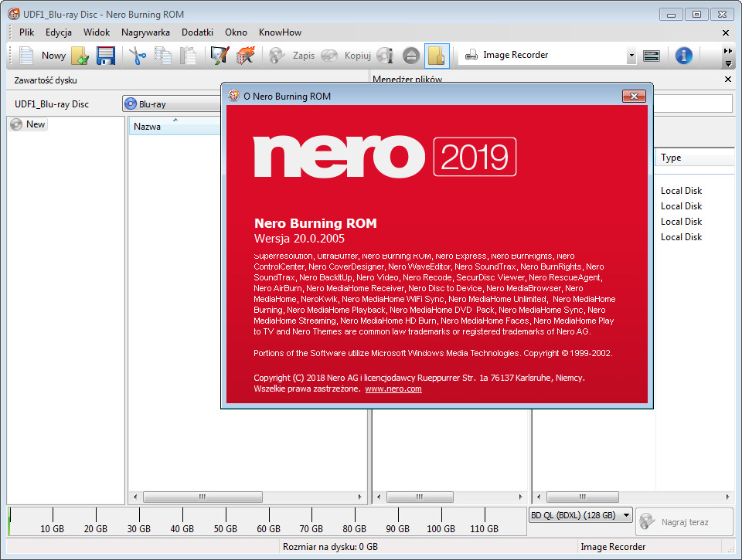Screen dimensions: 742x560
Task: Select the third Local Disk entry
Action: pyautogui.click(x=681, y=222)
